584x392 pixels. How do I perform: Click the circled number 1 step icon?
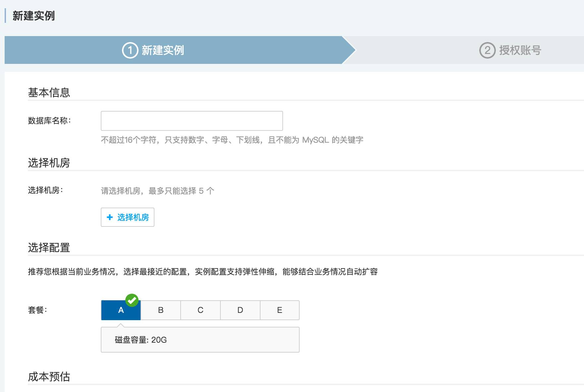click(130, 50)
